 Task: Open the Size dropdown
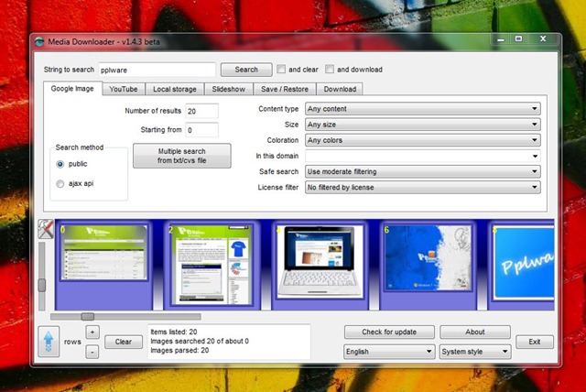pos(423,125)
